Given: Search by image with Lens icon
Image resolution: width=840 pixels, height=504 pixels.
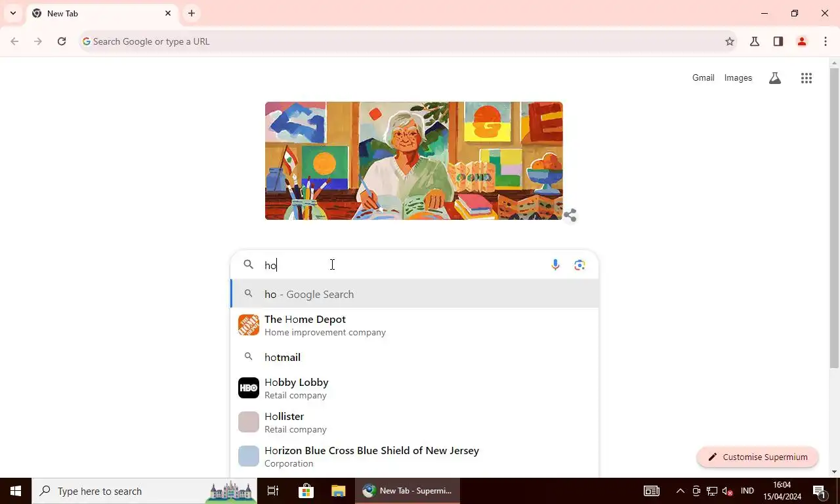Looking at the screenshot, I should click(579, 265).
